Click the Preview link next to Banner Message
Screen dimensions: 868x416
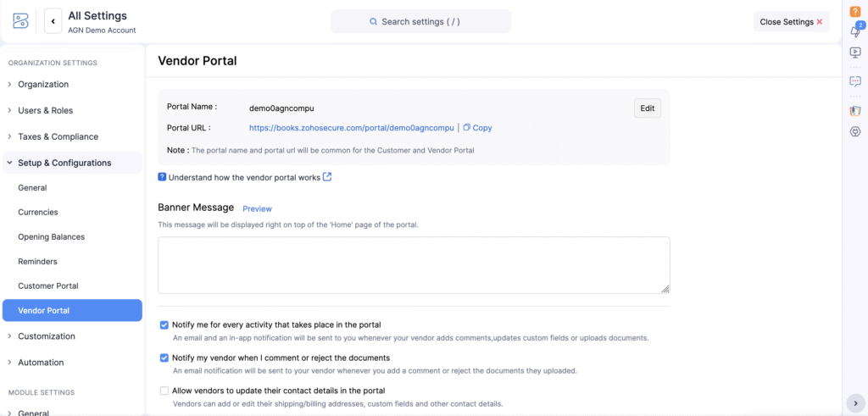coord(258,208)
